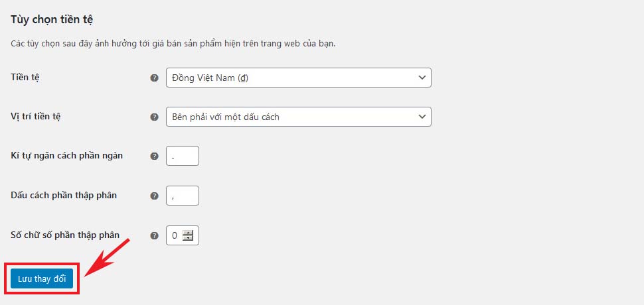This screenshot has width=644, height=305.
Task: Click help icon for Dấu cách phần thập phân
Action: tap(155, 196)
